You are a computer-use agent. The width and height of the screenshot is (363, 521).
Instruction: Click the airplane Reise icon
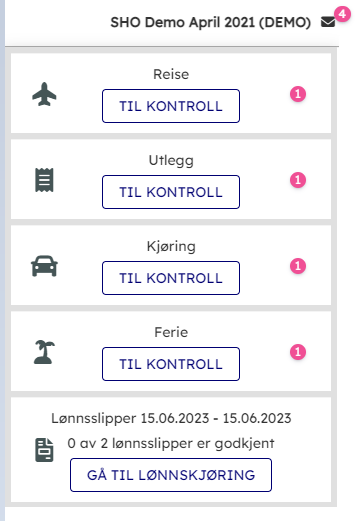pos(44,94)
